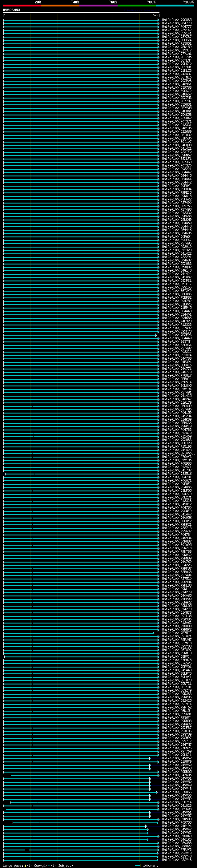Select hit label UniRef100_P15193

pos(177,446)
